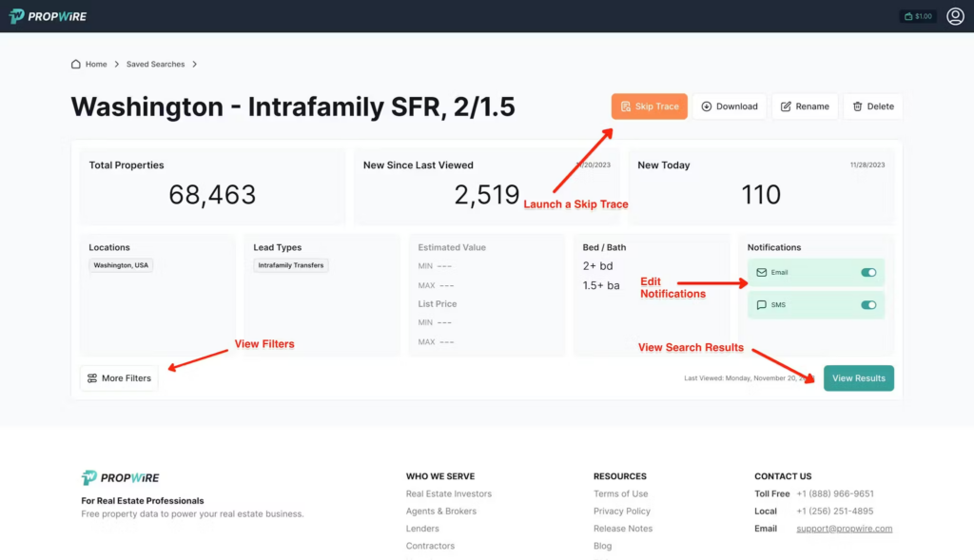Toggle SMS alerts off for this search
The height and width of the screenshot is (560, 974).
coord(867,304)
